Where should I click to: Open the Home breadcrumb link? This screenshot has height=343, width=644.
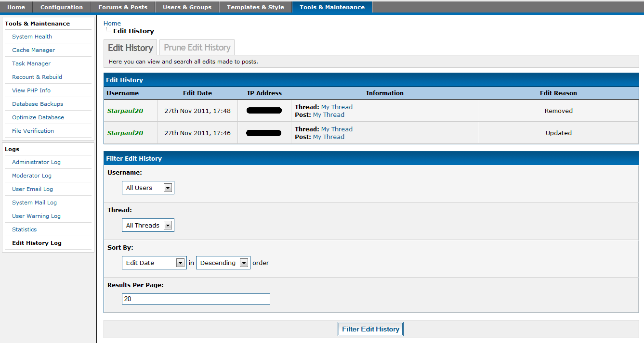click(112, 23)
